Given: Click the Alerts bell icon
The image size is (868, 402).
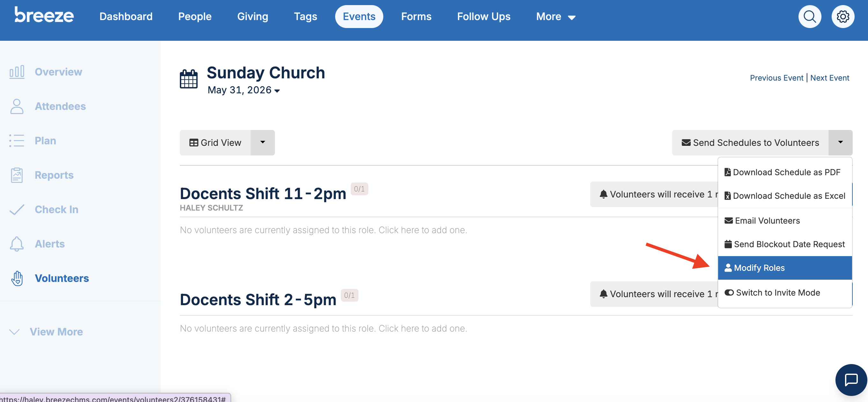Looking at the screenshot, I should (x=17, y=244).
